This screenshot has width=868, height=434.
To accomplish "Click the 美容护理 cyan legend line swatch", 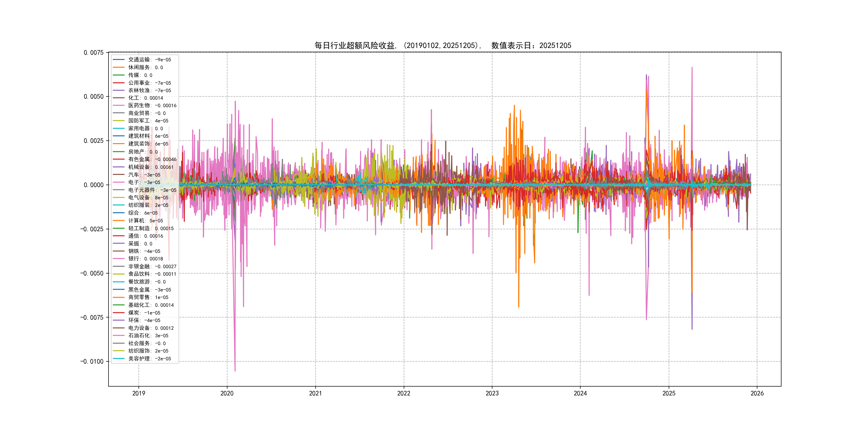I will (119, 358).
